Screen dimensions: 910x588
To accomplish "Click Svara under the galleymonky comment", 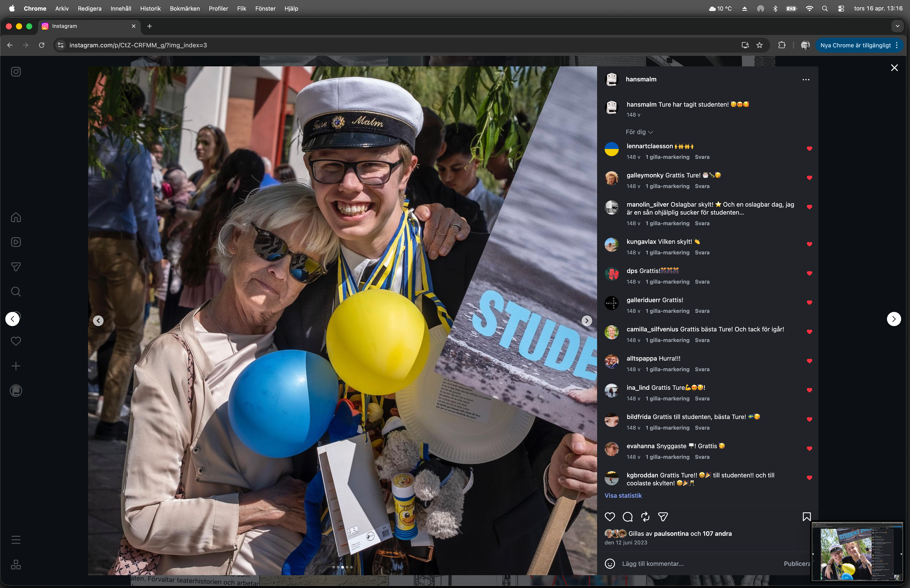I will click(702, 186).
